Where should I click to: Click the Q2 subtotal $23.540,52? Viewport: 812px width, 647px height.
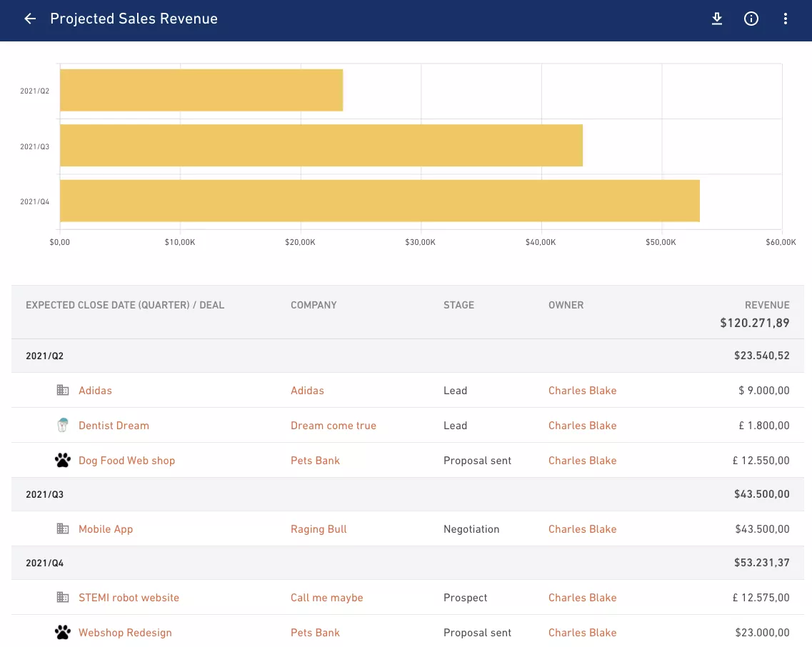(762, 356)
